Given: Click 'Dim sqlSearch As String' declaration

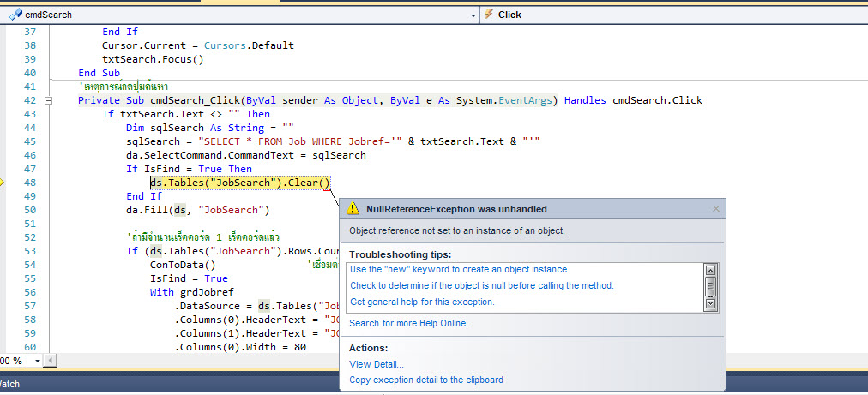Looking at the screenshot, I should coord(210,128).
